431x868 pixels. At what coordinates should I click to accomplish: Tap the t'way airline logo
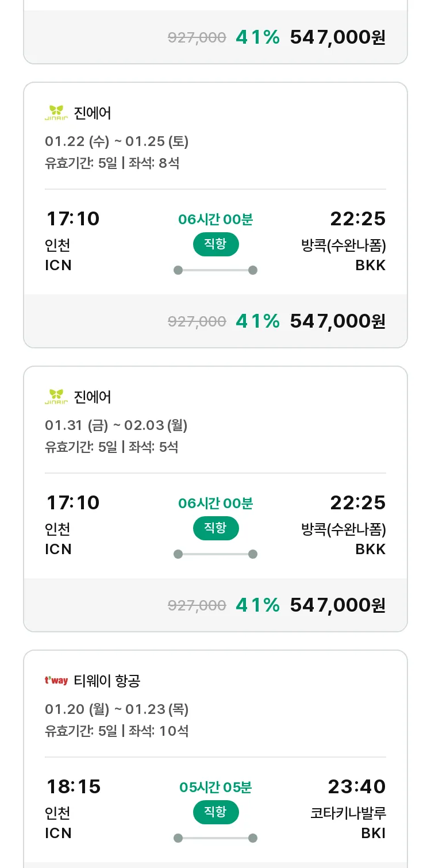(56, 681)
